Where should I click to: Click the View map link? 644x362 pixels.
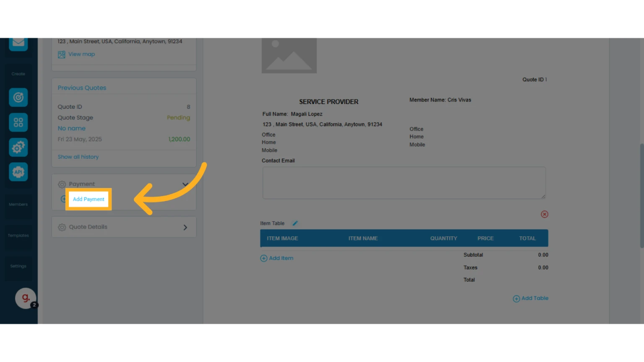(x=82, y=54)
